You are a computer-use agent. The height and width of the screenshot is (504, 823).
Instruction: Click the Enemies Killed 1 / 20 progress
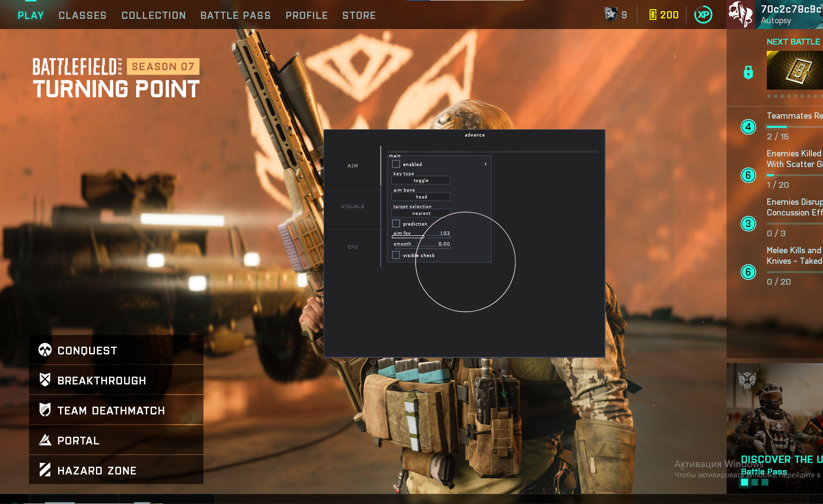click(x=778, y=185)
